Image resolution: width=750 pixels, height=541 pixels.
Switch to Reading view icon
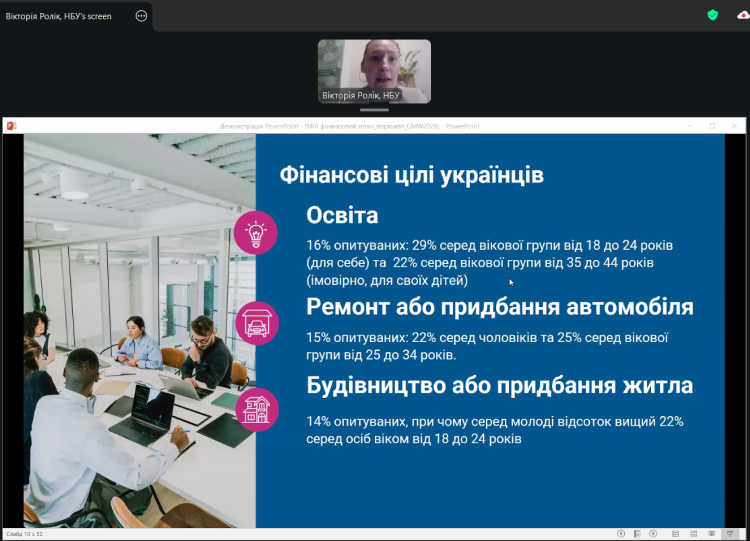(711, 533)
